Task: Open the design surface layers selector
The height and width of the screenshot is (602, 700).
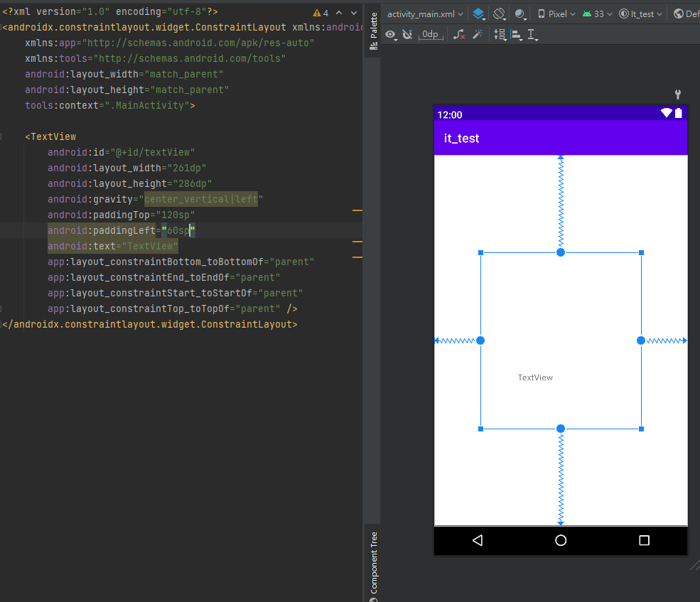Action: [x=479, y=14]
